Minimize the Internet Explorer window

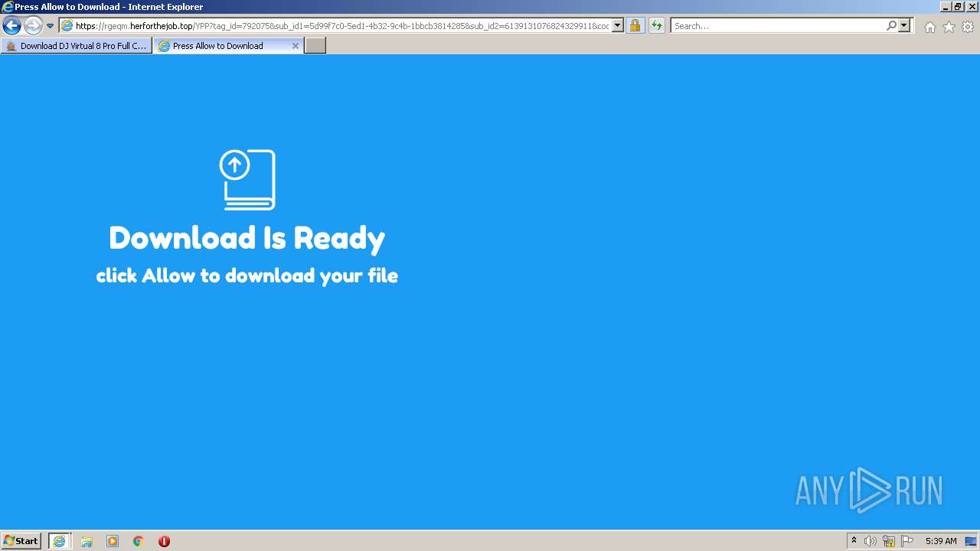(946, 7)
